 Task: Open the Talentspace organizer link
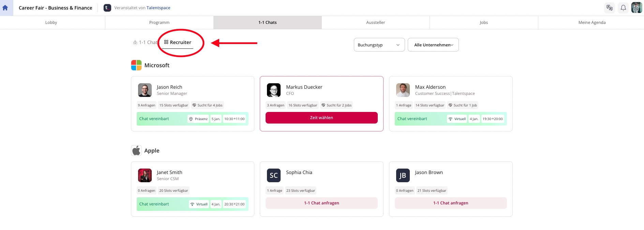tap(159, 8)
